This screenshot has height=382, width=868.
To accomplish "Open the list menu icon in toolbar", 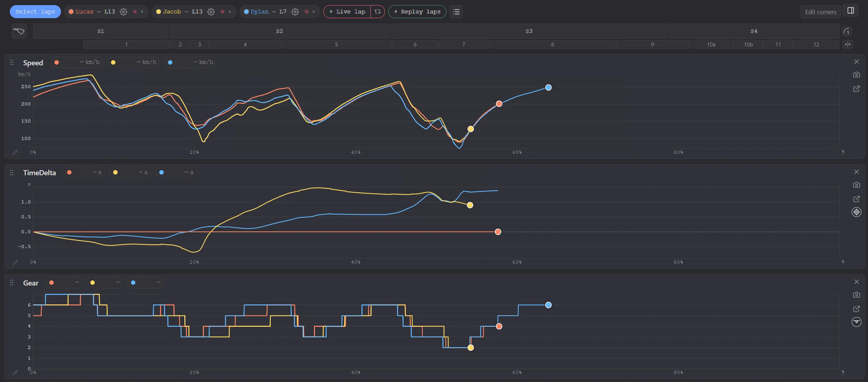I will click(456, 12).
